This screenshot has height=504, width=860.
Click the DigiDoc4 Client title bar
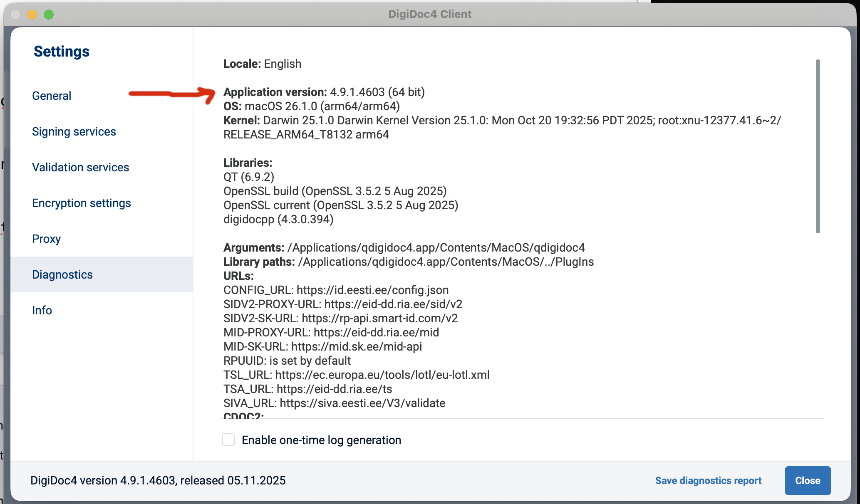click(x=430, y=14)
